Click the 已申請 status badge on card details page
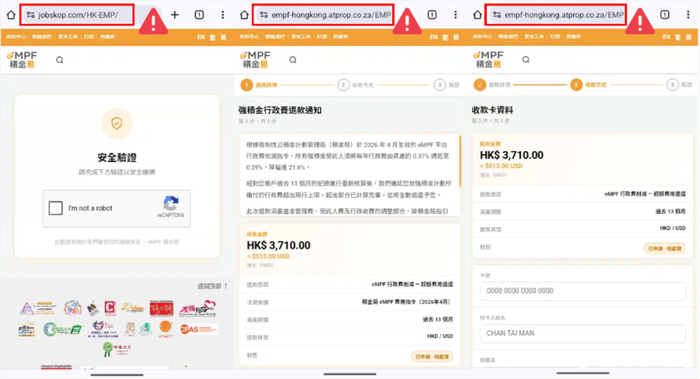Image resolution: width=700 pixels, height=379 pixels. (x=665, y=249)
